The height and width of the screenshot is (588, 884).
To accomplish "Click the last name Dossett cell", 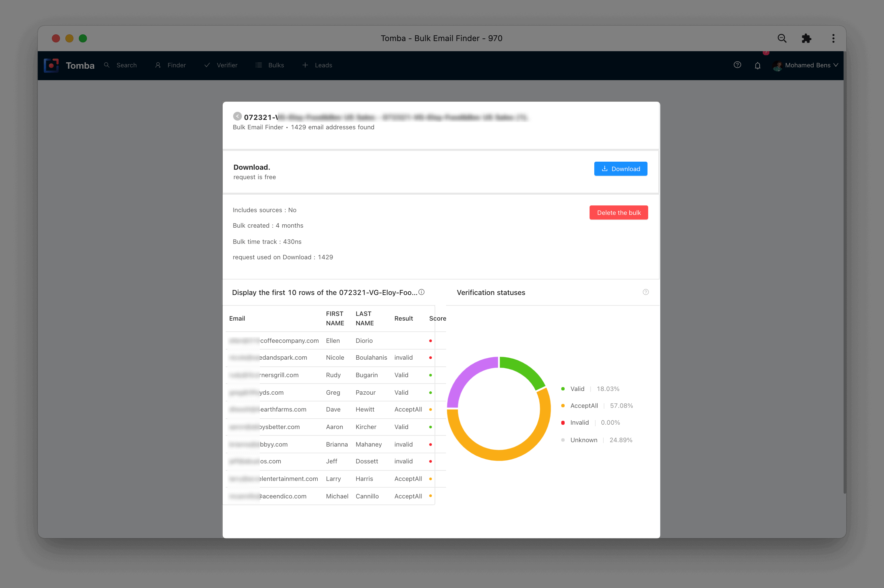I will tap(367, 461).
